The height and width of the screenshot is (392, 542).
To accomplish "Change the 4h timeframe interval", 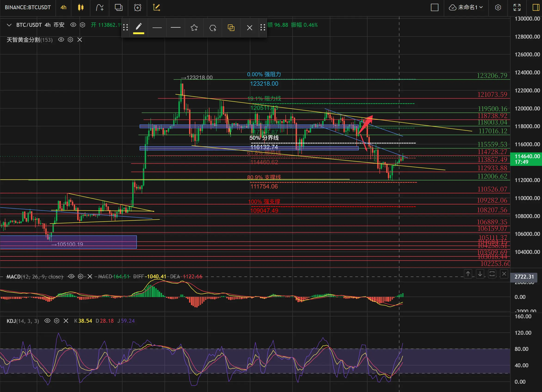I will (63, 7).
